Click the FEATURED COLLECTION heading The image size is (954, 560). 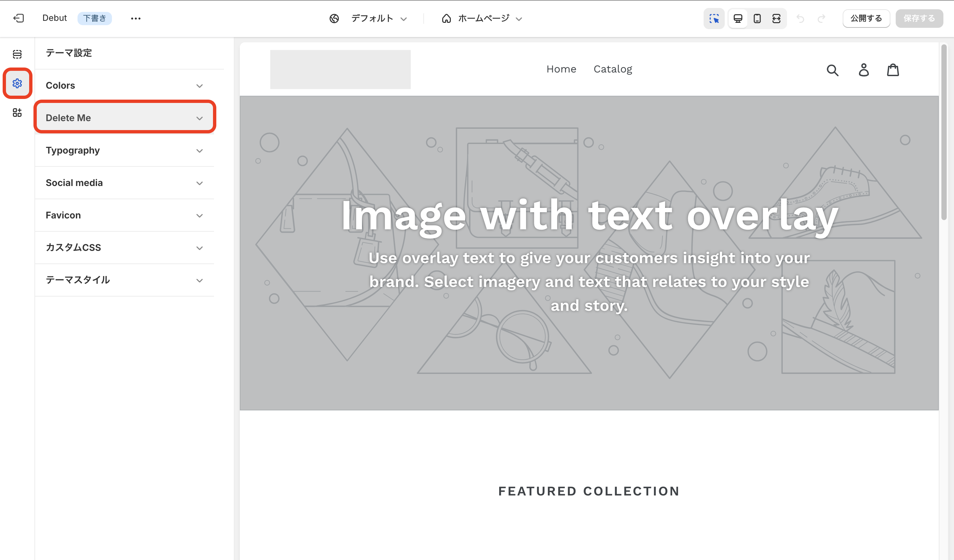pyautogui.click(x=589, y=491)
